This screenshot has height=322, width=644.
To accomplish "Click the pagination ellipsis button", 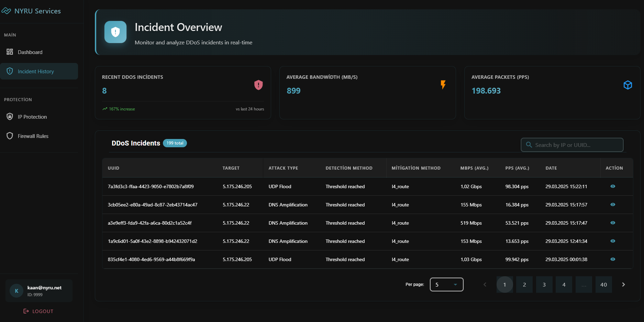I will (584, 285).
